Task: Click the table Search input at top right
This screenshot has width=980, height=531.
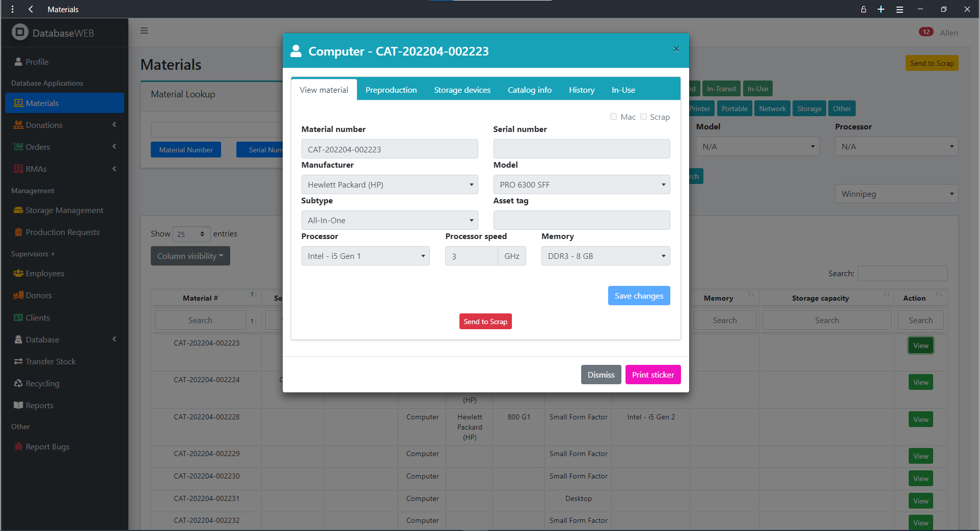Action: pyautogui.click(x=903, y=273)
